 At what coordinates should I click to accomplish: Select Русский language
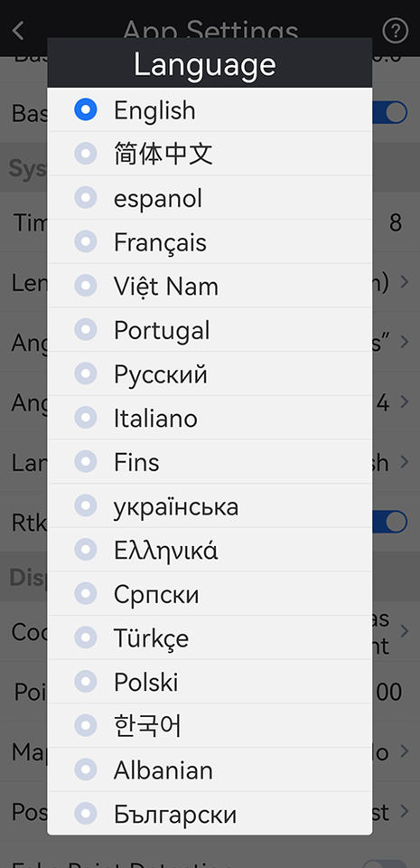pos(210,373)
